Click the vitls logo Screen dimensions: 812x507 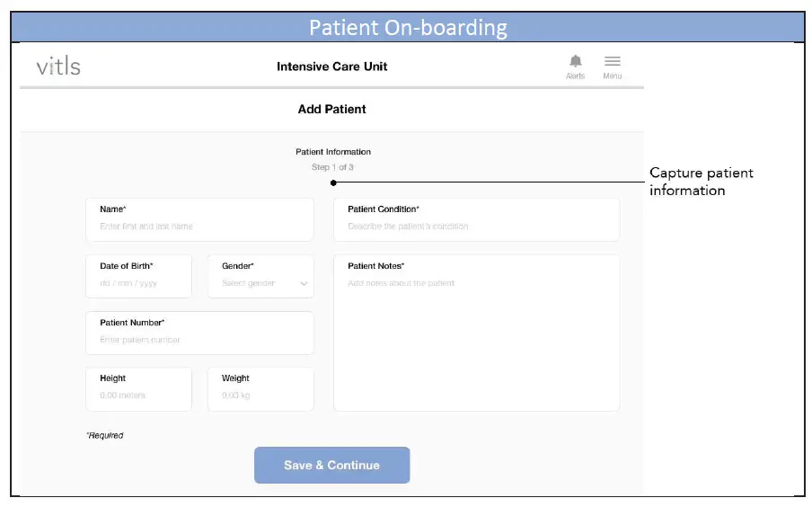pyautogui.click(x=58, y=67)
